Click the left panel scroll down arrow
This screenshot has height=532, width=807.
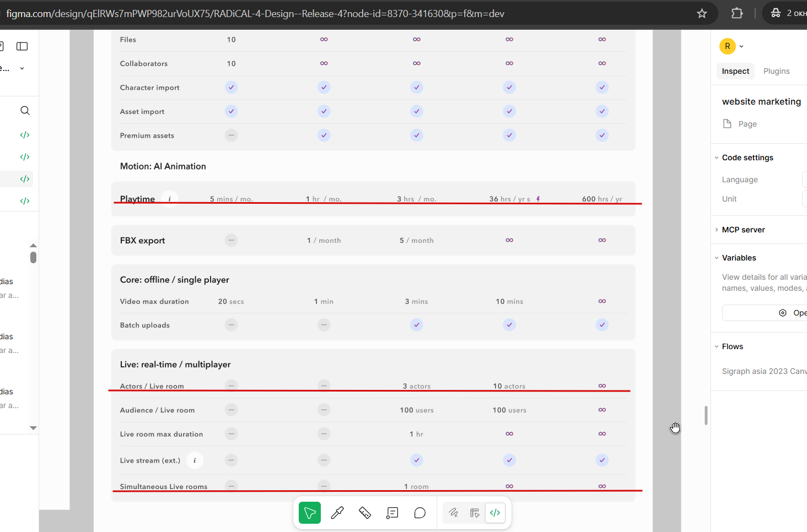tap(33, 428)
